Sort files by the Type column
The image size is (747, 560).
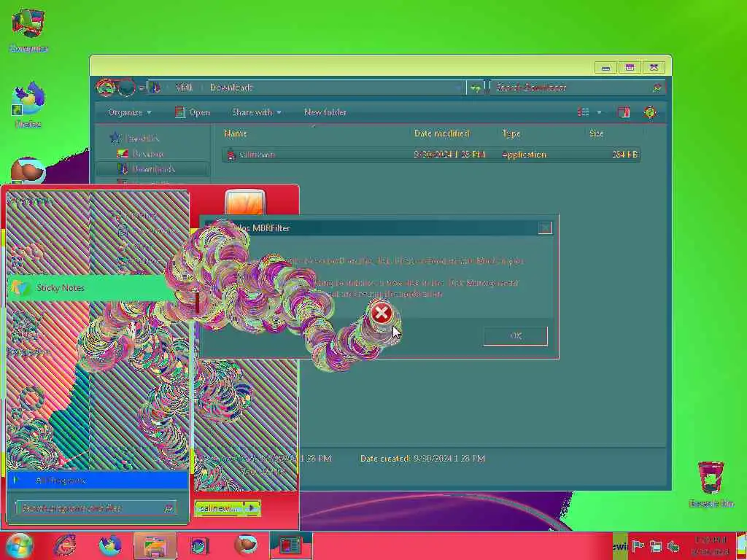(x=511, y=133)
